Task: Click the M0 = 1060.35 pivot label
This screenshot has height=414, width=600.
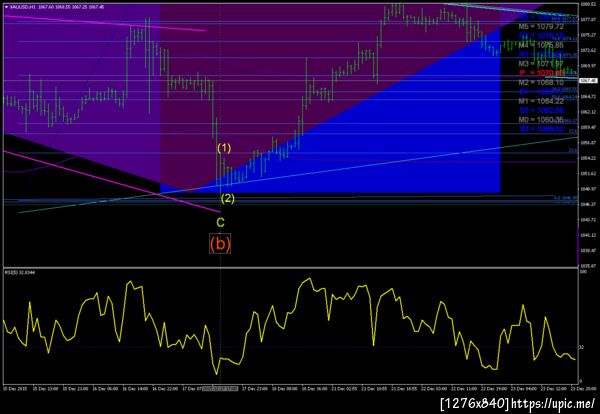Action: (541, 120)
